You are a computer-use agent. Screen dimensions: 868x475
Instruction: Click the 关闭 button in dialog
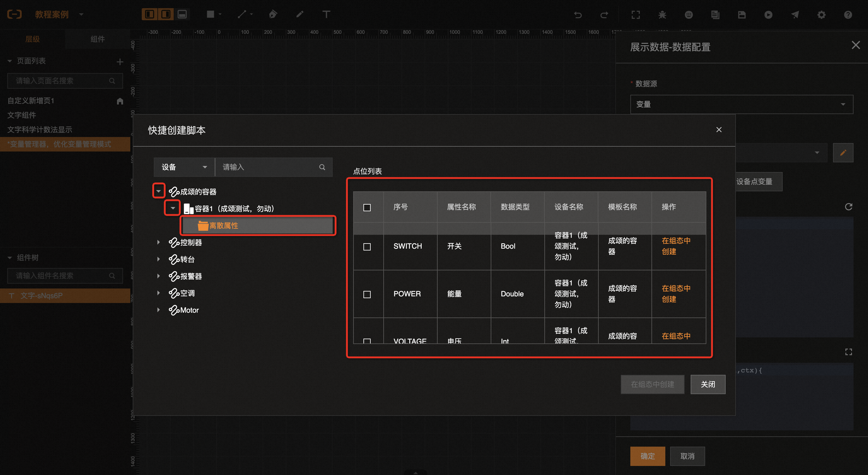tap(708, 384)
